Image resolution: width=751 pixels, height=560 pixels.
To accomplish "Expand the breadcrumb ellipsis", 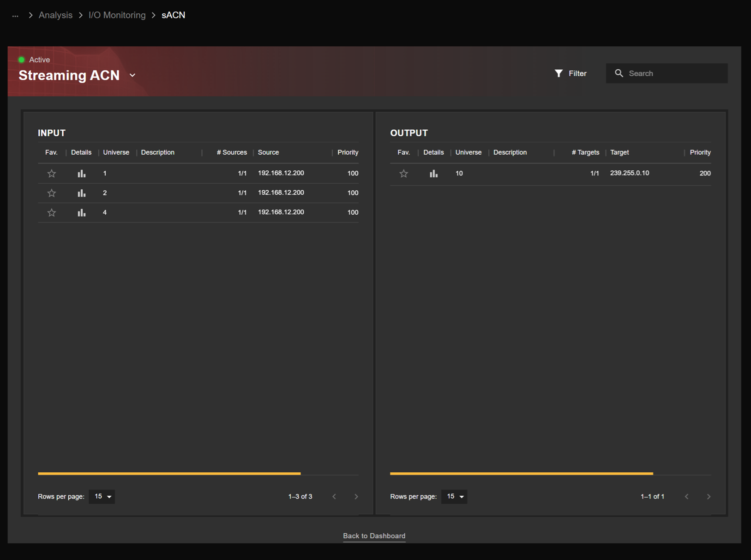I will click(x=15, y=15).
